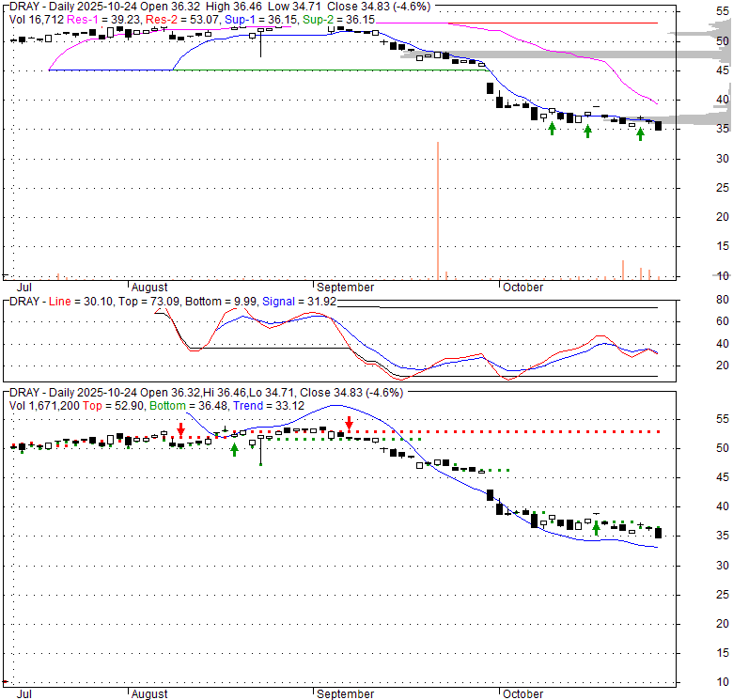The image size is (733, 700).
Task: Click the rightmost green up arrow in top chart
Action: 641,134
